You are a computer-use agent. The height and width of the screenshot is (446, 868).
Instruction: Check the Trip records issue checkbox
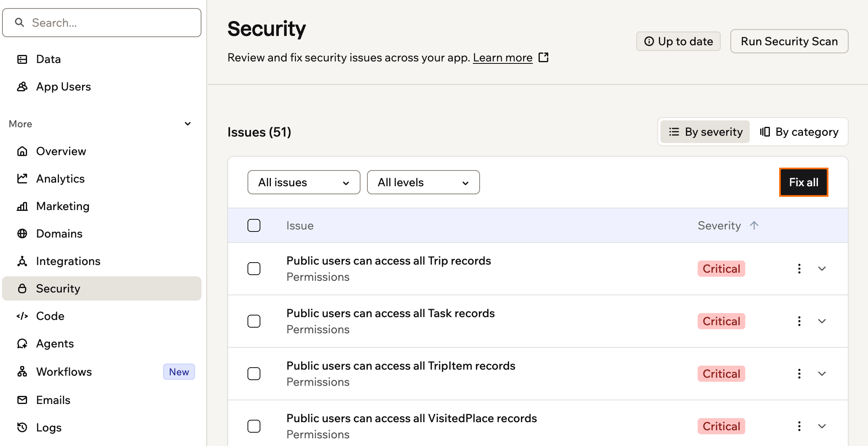[x=254, y=269]
